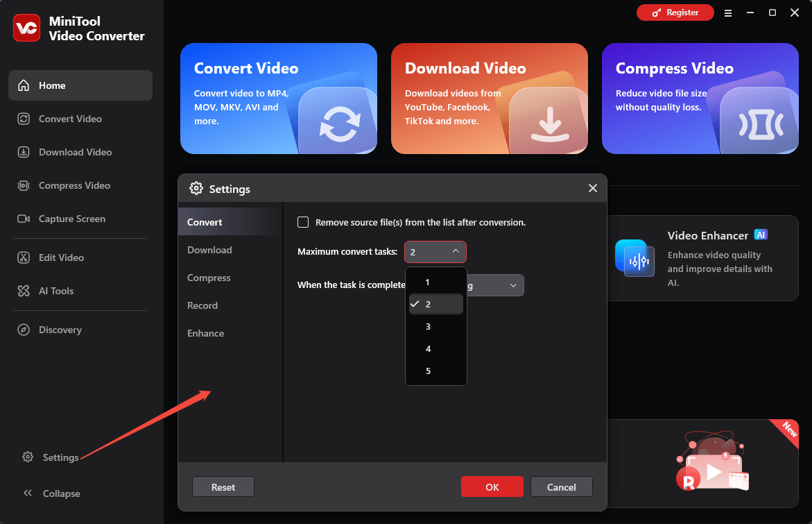This screenshot has width=812, height=524.
Task: Click the key icon on Register button
Action: pos(657,12)
